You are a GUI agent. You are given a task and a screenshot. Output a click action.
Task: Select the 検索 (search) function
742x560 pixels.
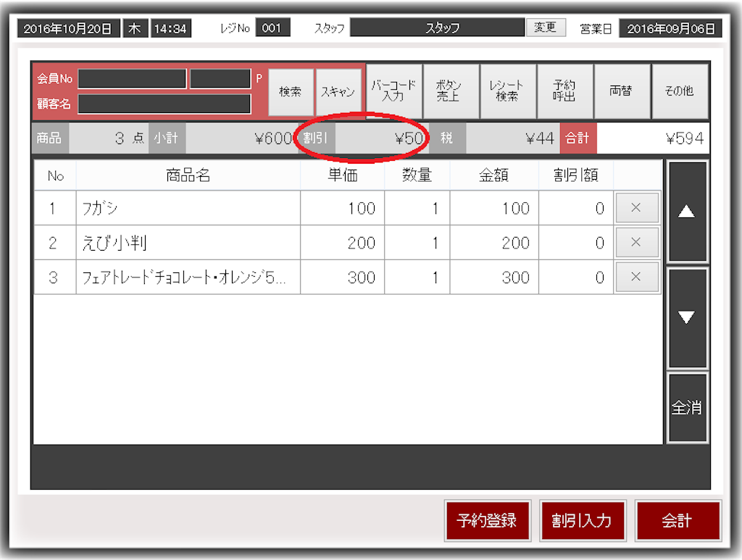coord(291,91)
